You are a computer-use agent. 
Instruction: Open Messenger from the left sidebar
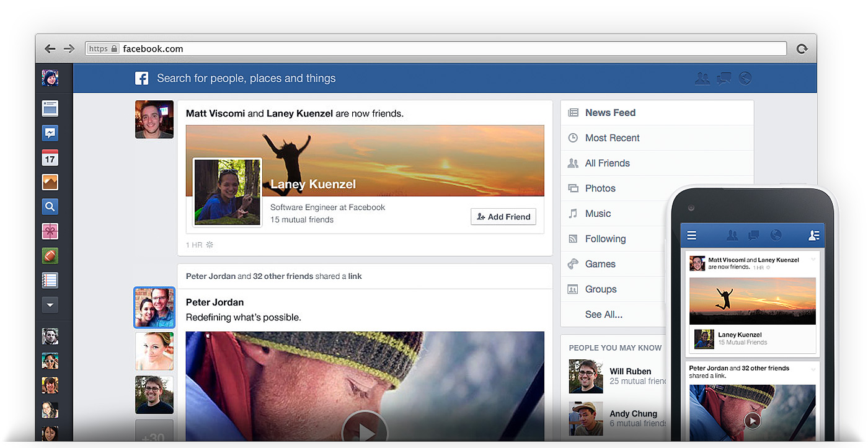coord(50,133)
